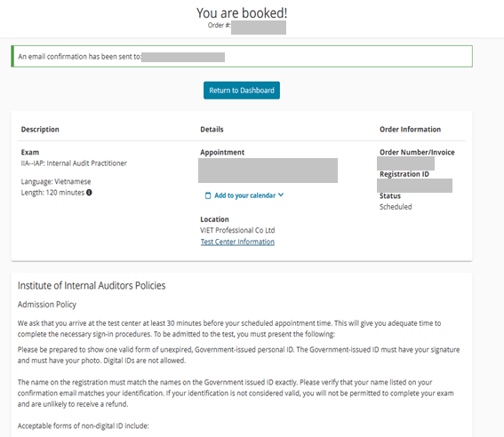
Task: Click the calendar icon beside Add to your calendar
Action: click(208, 195)
